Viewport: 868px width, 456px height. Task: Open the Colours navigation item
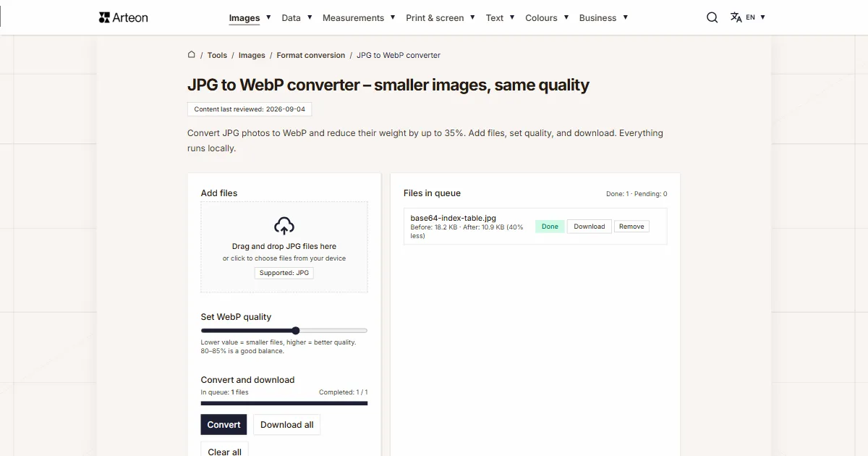(541, 18)
